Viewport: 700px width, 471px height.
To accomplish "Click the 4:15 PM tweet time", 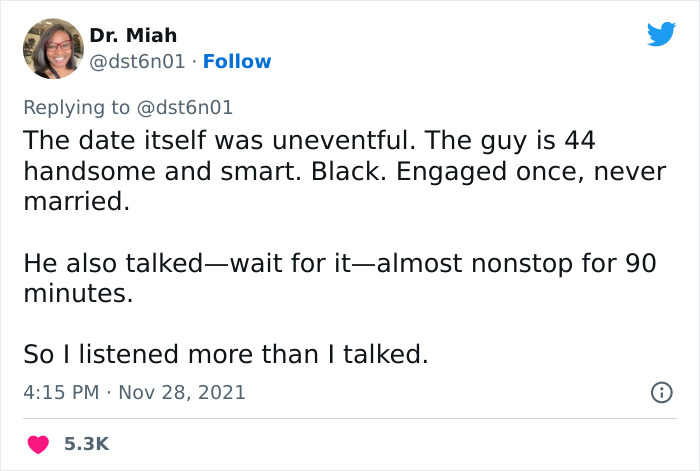I will pyautogui.click(x=60, y=392).
